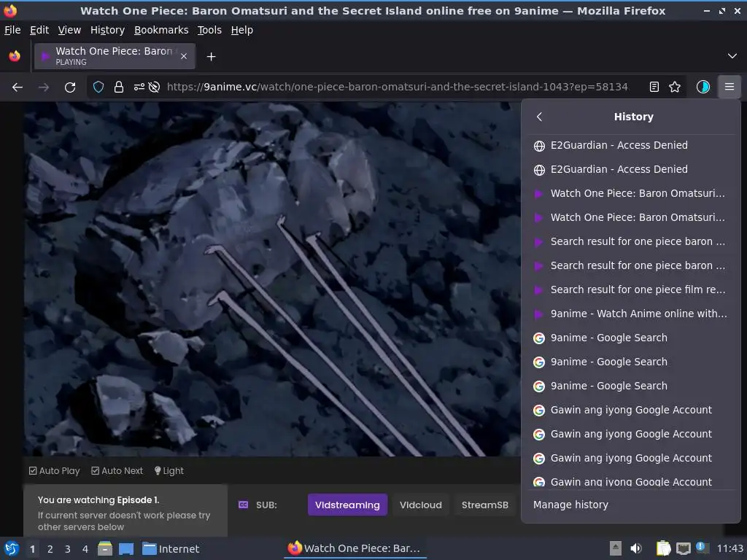Click Manage history in History panel
The width and height of the screenshot is (747, 560).
tap(570, 505)
